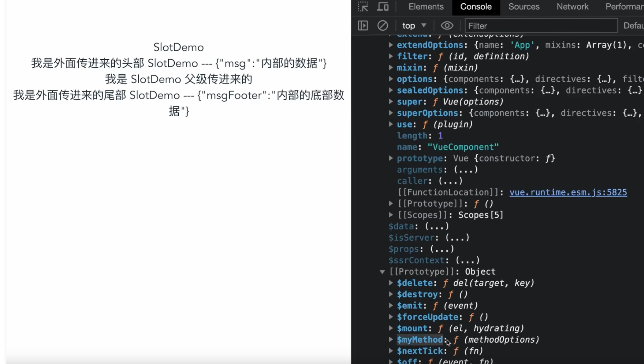Switch to the Elements tab
The height and width of the screenshot is (364, 644).
(426, 7)
